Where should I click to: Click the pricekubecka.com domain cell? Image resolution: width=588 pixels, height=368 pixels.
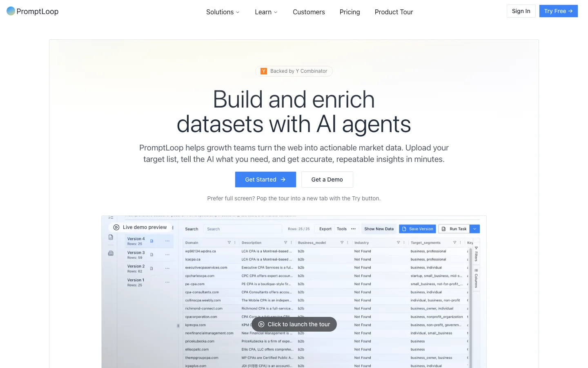[200, 341]
